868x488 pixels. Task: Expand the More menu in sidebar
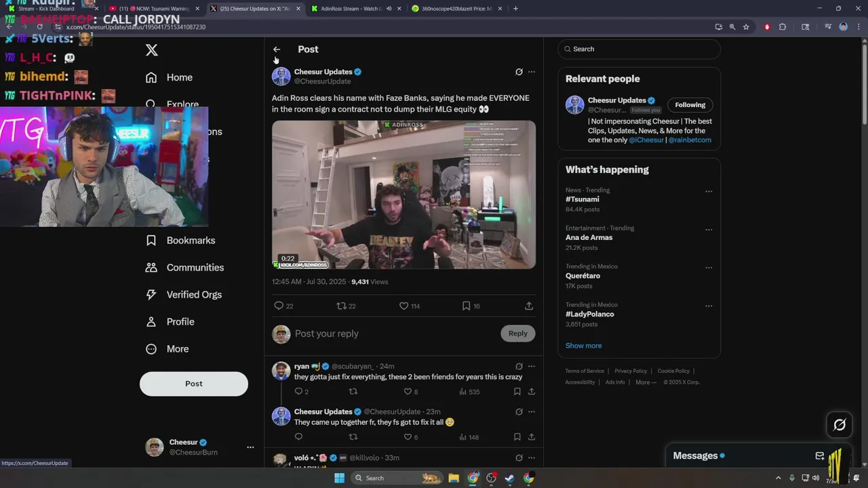click(x=167, y=349)
